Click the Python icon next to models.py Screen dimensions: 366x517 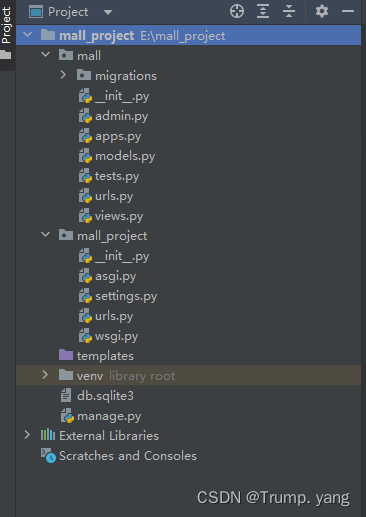click(x=85, y=156)
